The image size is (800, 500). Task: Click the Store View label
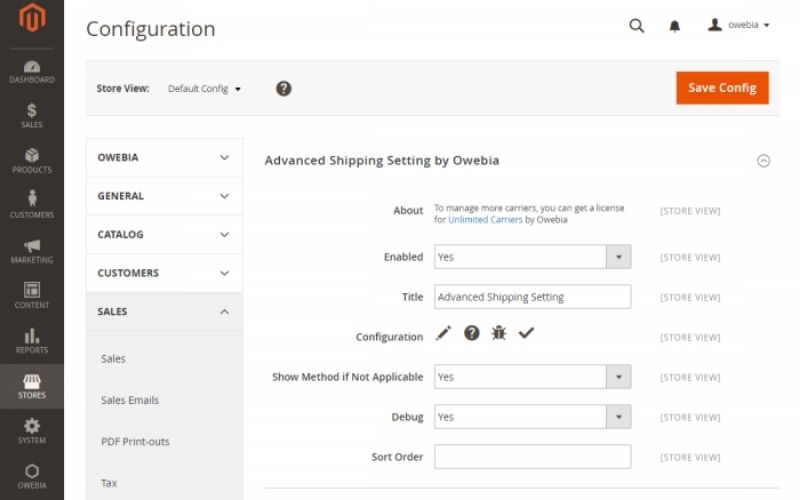123,88
